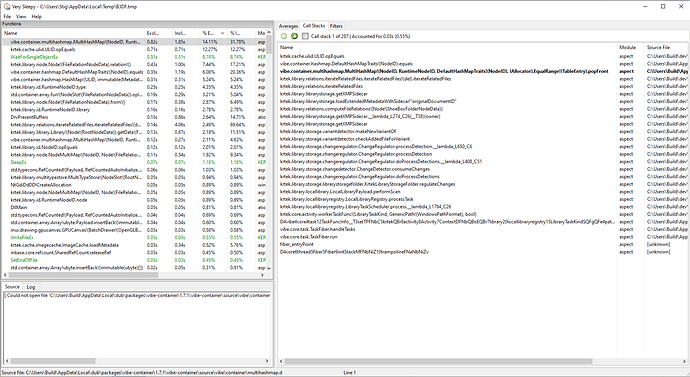The width and height of the screenshot is (690, 377).
Task: Click the % I... column header in functions list
Action: tap(241, 33)
